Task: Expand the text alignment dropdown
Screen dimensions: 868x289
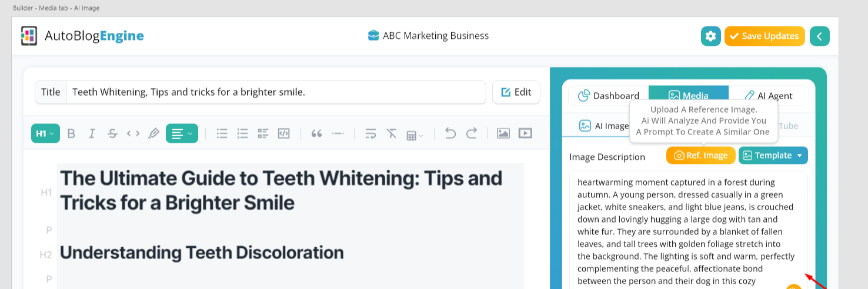Action: click(x=182, y=133)
